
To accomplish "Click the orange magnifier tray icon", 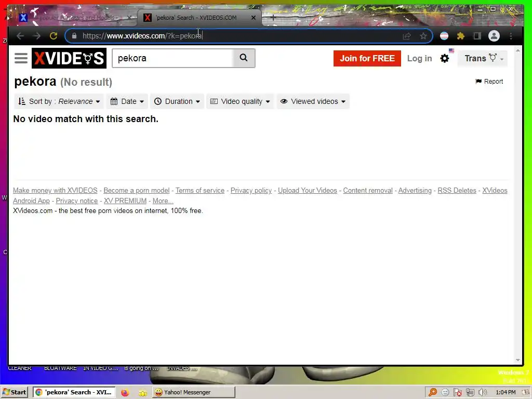I will tap(433, 393).
